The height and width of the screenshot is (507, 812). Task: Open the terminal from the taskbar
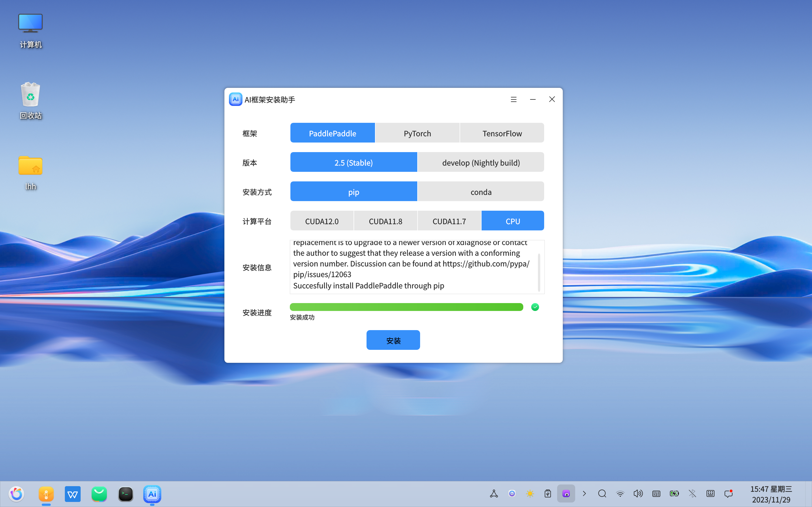coord(126,493)
